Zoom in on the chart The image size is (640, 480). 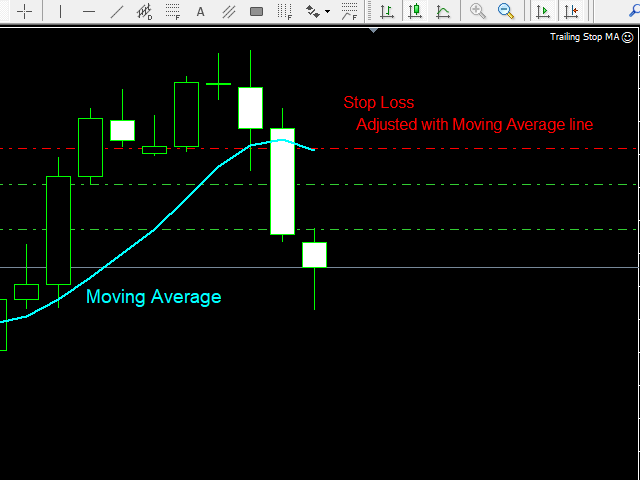(x=478, y=11)
